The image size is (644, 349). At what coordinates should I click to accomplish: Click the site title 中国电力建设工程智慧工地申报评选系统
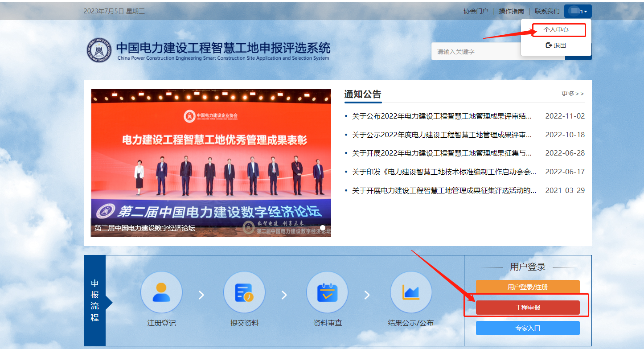[x=223, y=47]
